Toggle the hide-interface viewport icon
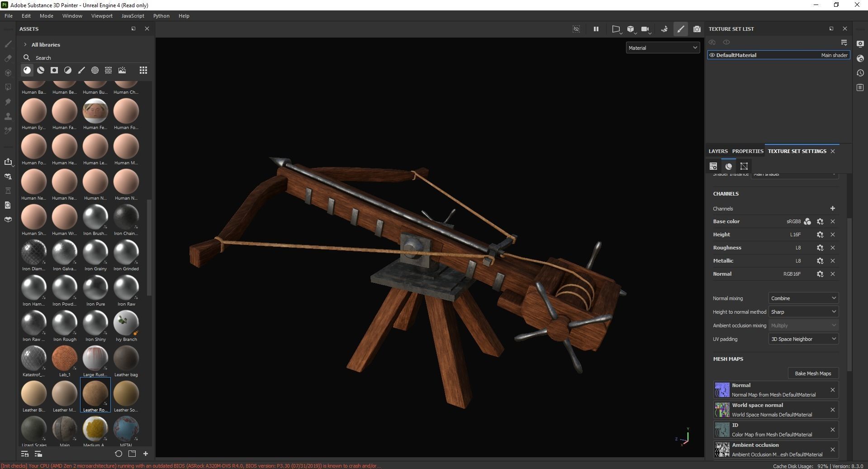 (x=576, y=29)
